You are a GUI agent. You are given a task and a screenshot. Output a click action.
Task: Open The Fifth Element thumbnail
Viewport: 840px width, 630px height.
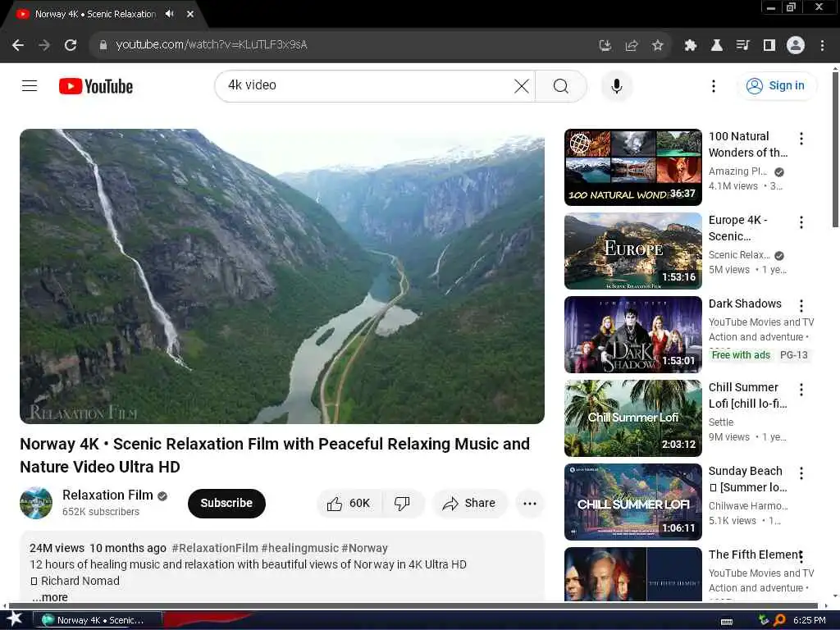pos(633,574)
